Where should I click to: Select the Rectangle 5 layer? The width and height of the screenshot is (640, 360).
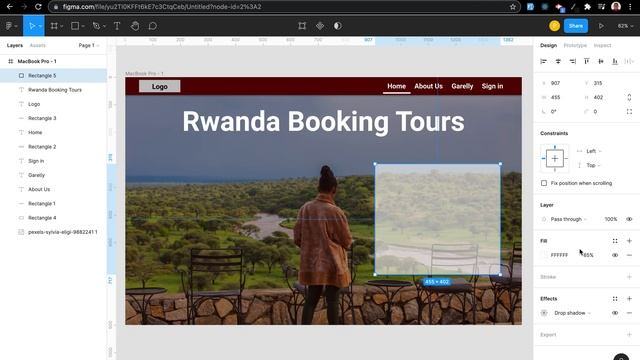pos(53,76)
